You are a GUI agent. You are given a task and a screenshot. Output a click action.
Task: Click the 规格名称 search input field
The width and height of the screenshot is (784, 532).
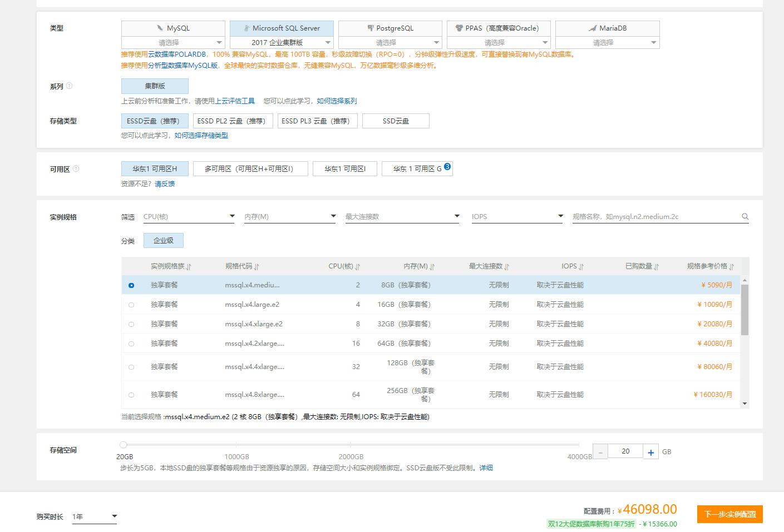click(x=655, y=216)
